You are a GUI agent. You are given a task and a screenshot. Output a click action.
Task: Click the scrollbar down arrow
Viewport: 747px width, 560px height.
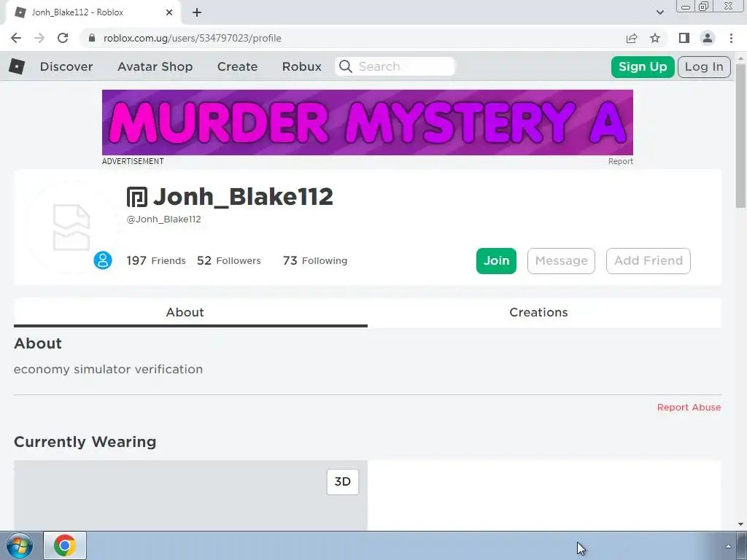tap(741, 524)
